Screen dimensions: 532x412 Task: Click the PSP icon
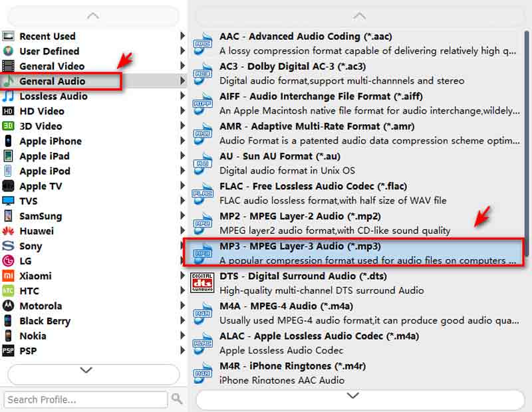click(8, 351)
